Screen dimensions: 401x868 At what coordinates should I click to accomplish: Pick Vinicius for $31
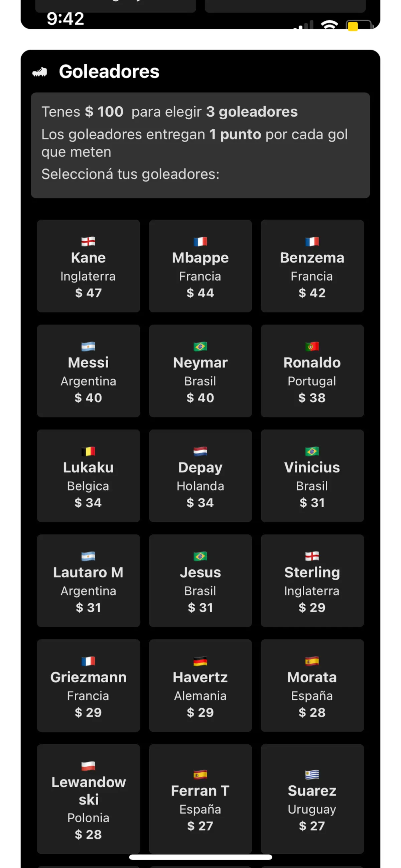[312, 476]
